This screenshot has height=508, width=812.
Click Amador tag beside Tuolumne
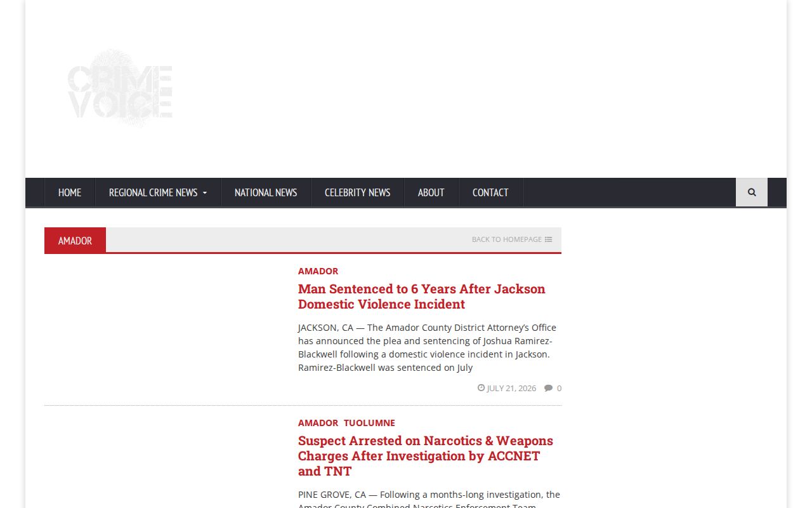pyautogui.click(x=318, y=423)
